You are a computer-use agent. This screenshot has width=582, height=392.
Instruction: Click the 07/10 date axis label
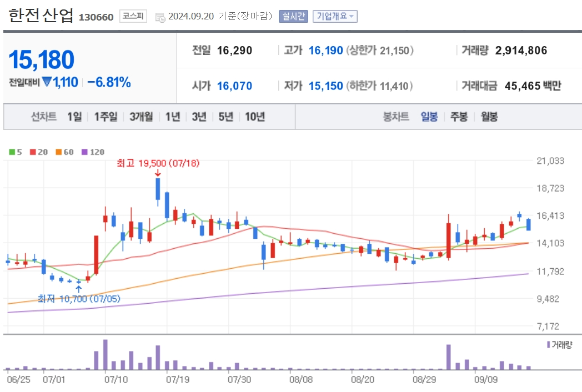click(116, 380)
